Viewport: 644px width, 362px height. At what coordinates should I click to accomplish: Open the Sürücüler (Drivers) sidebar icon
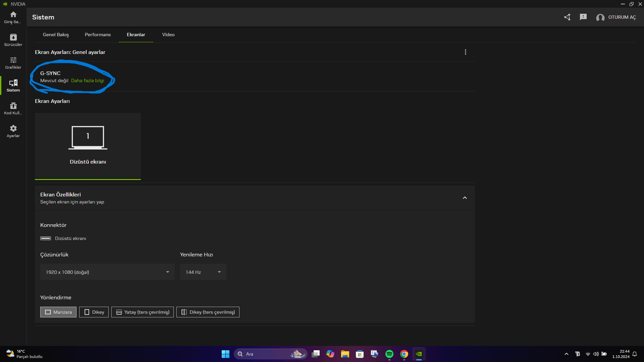(13, 40)
